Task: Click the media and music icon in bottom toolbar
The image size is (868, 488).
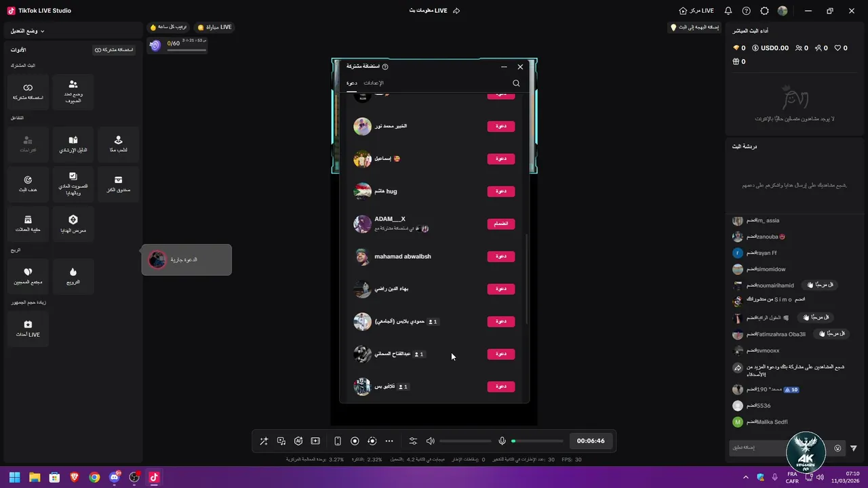Action: [281, 441]
